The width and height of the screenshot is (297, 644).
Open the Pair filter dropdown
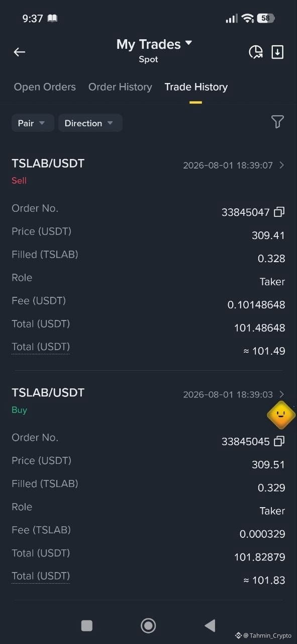[33, 123]
